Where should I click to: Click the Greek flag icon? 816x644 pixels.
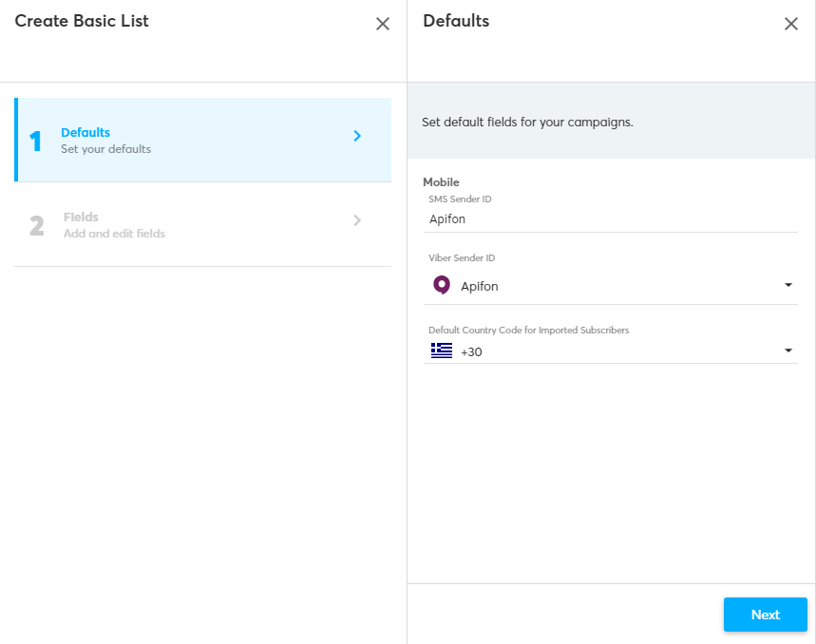tap(441, 351)
